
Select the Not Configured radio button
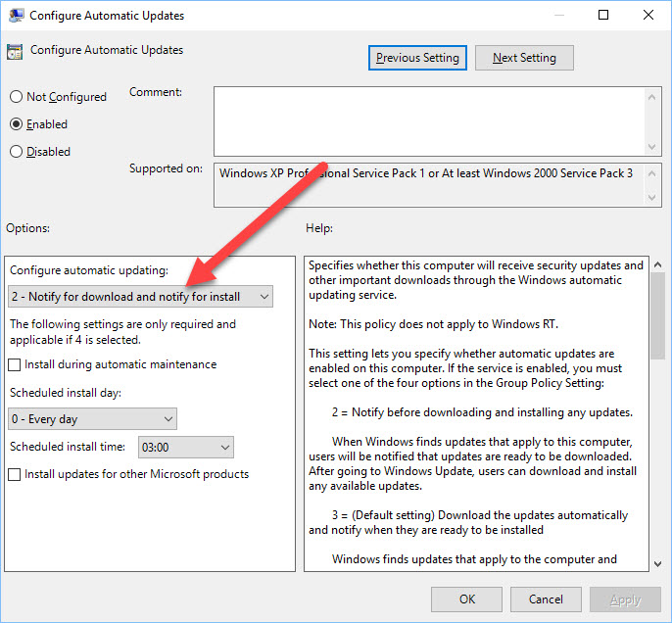pyautogui.click(x=16, y=97)
